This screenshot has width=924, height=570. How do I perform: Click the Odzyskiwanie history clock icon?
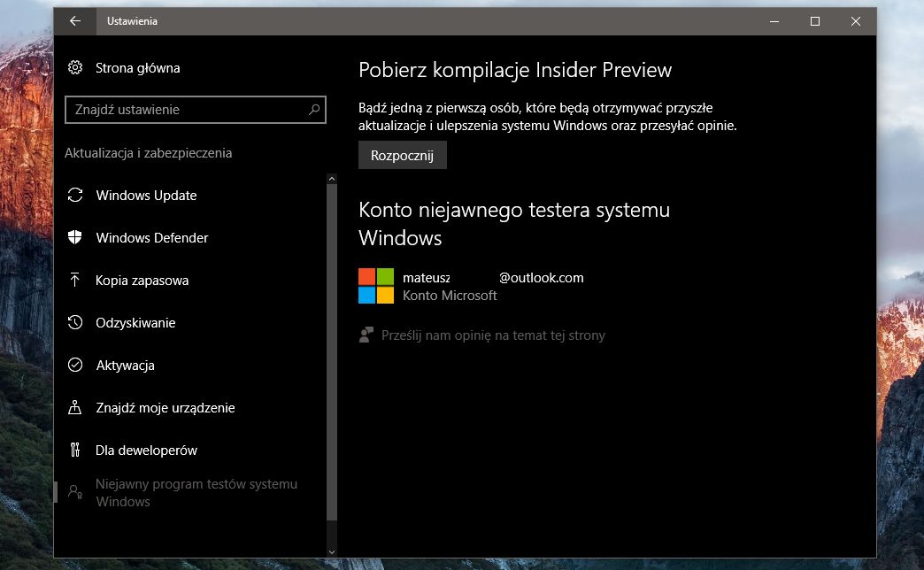click(x=75, y=322)
